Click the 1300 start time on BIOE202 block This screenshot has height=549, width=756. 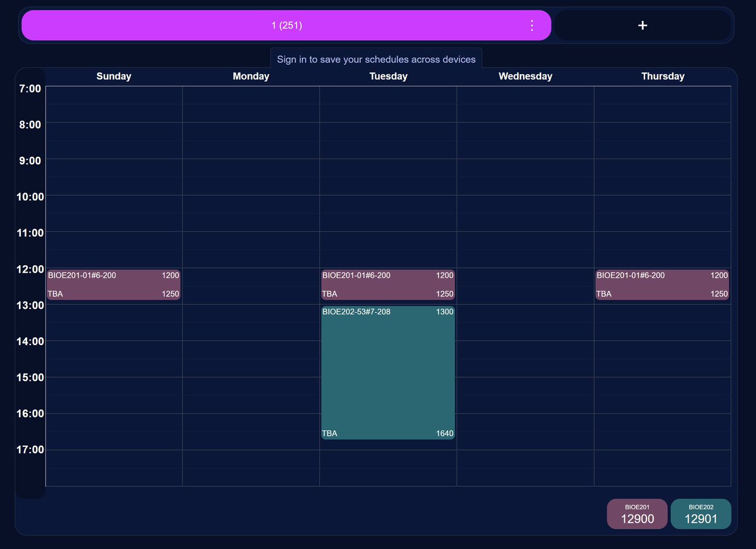(445, 311)
